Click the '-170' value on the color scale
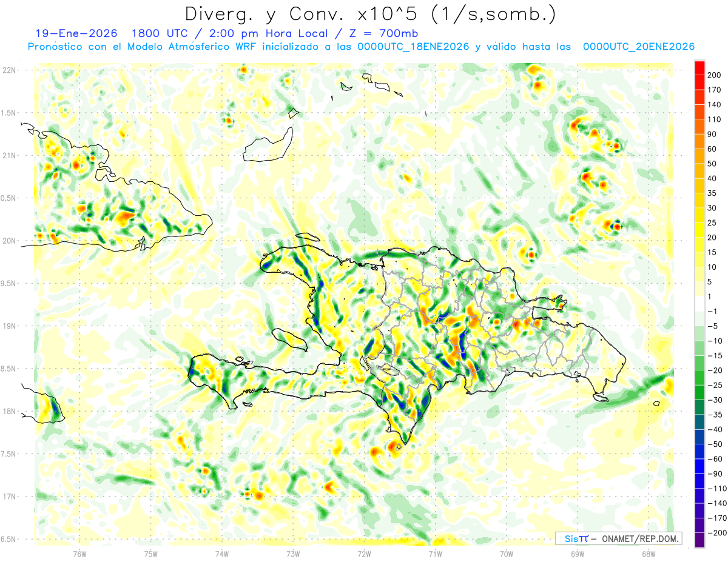The width and height of the screenshot is (728, 562). pos(716,519)
